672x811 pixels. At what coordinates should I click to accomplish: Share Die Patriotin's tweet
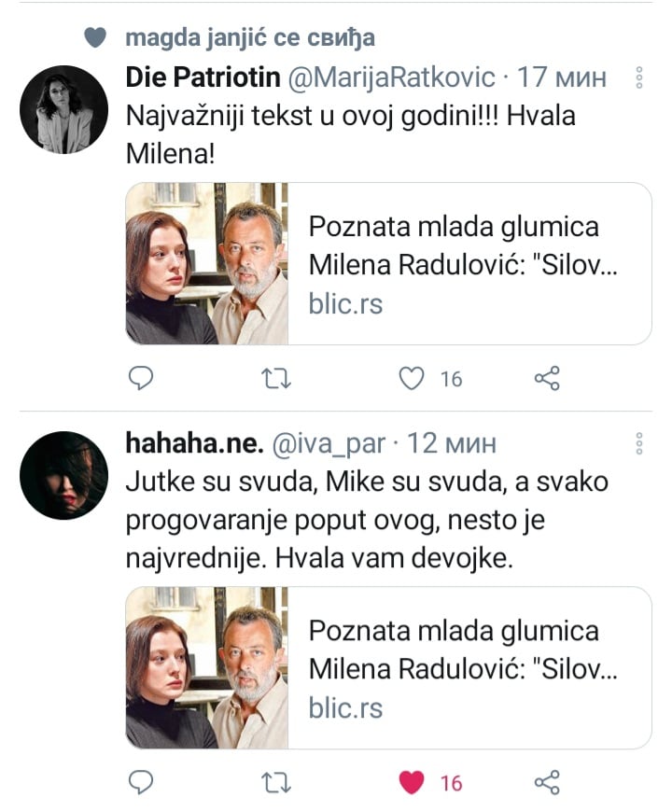click(x=546, y=378)
